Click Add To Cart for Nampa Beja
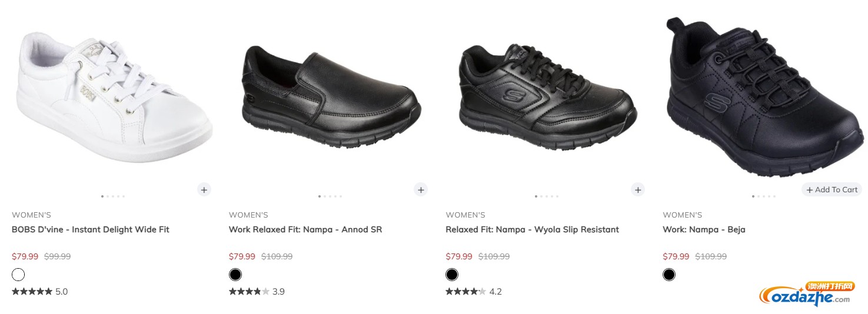Image resolution: width=868 pixels, height=314 pixels. (x=832, y=189)
